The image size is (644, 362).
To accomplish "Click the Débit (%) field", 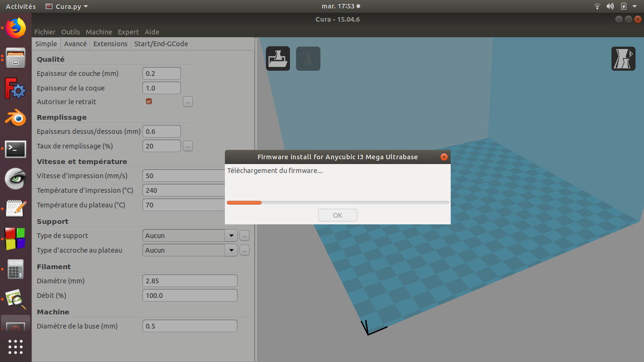I will tap(190, 296).
